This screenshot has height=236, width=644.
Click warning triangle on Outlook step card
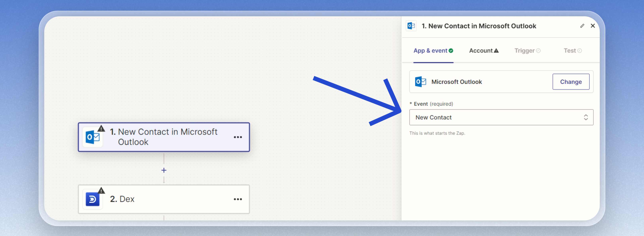[101, 129]
